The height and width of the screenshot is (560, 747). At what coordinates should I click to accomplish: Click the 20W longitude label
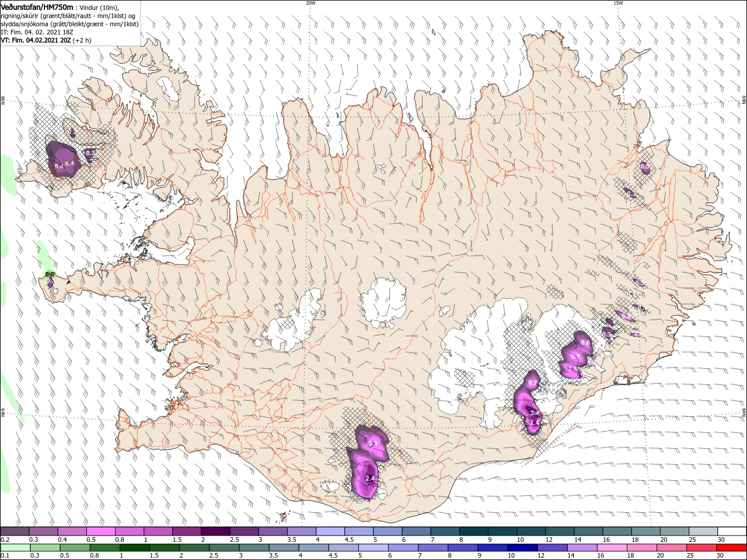tap(310, 3)
